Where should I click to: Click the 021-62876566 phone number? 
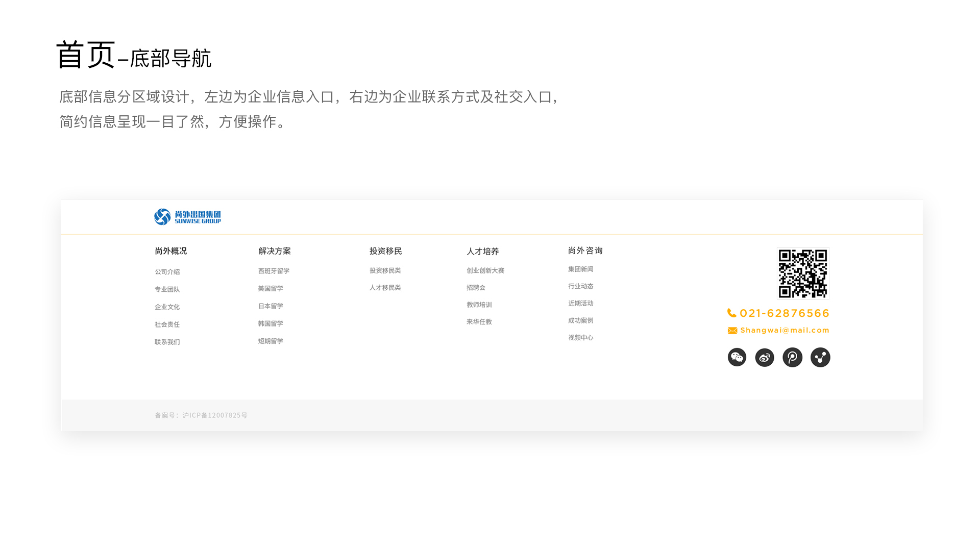(785, 313)
